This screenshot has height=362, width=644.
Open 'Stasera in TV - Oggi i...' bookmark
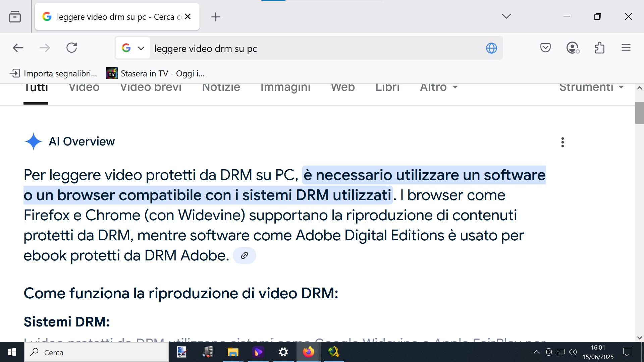(x=155, y=73)
